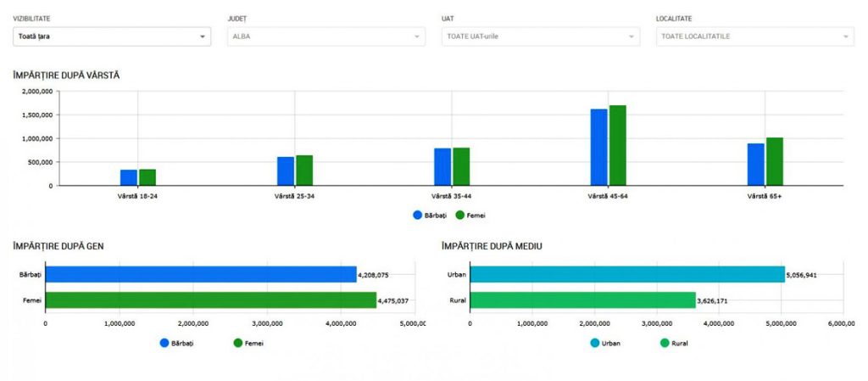Open the Vizibilitate dropdown showing Toată țara
868x381 pixels.
112,36
